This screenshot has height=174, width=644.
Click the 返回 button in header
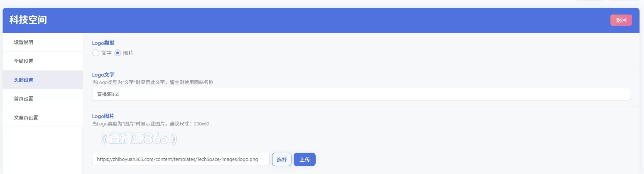coord(621,20)
